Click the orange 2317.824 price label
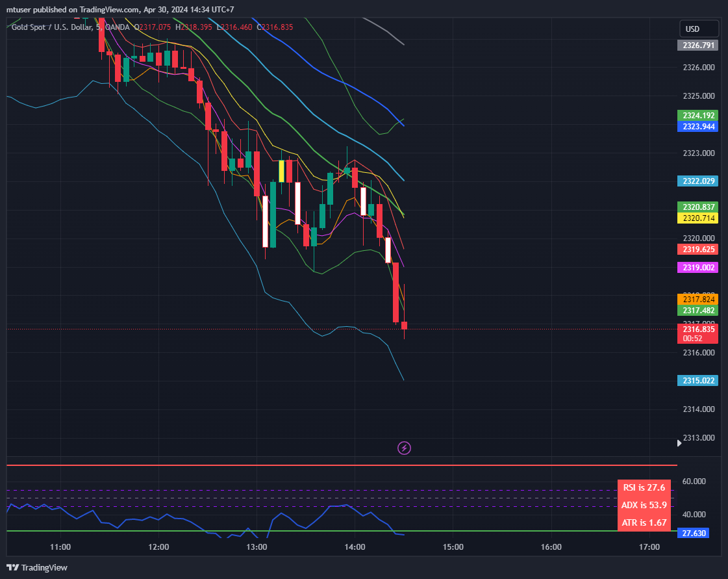 point(698,300)
